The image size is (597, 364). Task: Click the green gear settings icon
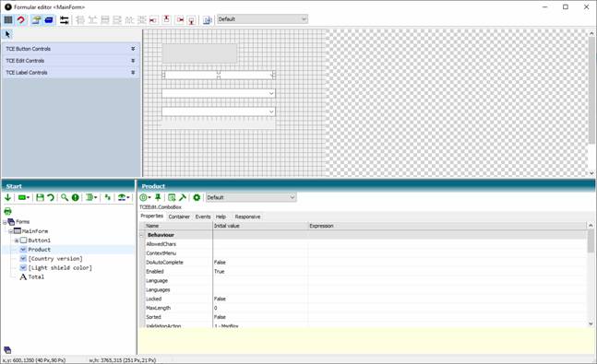197,197
